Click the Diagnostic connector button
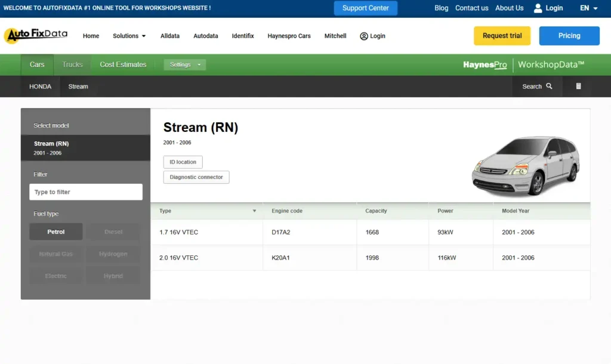 (196, 177)
